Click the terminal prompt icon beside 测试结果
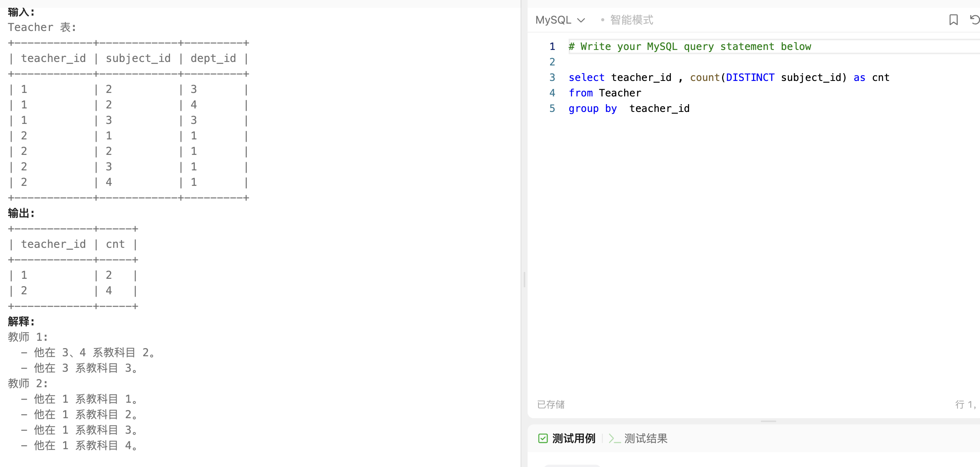Image resolution: width=980 pixels, height=467 pixels. tap(614, 438)
